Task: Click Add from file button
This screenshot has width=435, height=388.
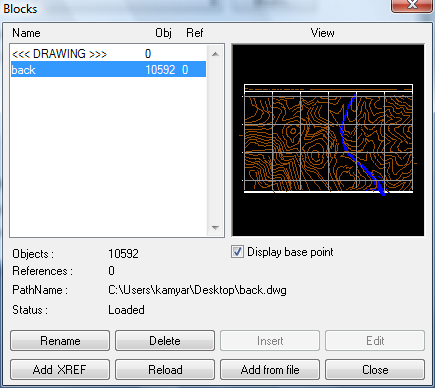Action: (270, 369)
